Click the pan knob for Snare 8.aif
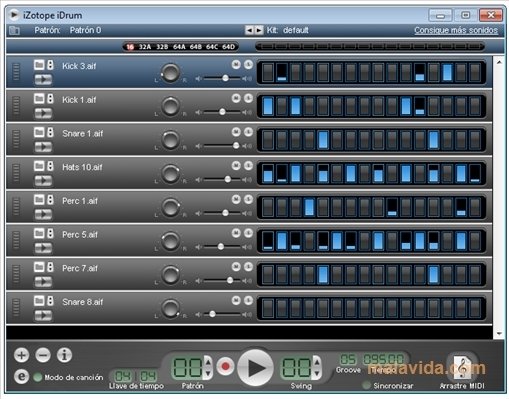This screenshot has width=509, height=399. pos(171,308)
